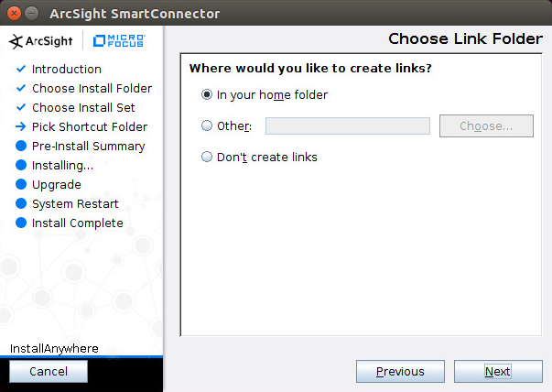The height and width of the screenshot is (392, 552).
Task: Click the ArcSight logo icon
Action: pyautogui.click(x=16, y=40)
